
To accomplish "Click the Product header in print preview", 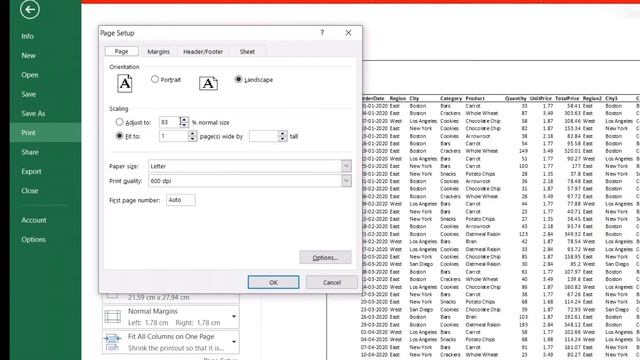I will click(x=475, y=98).
